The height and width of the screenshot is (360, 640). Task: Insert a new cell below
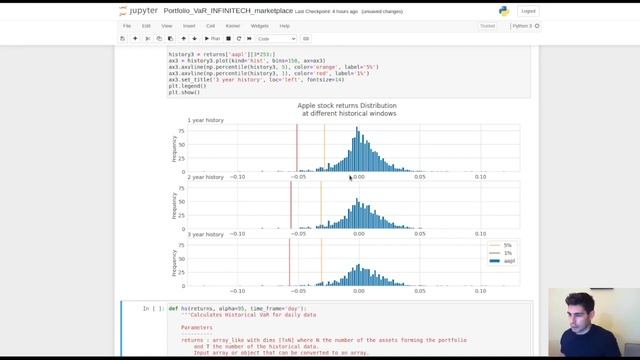[135, 38]
